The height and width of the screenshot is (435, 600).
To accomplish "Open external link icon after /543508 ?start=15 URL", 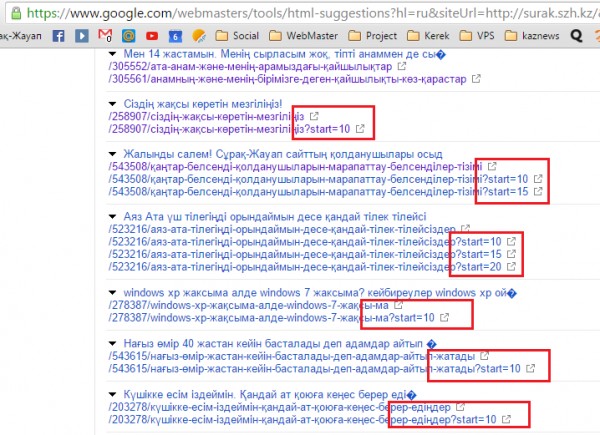I will coord(539,191).
